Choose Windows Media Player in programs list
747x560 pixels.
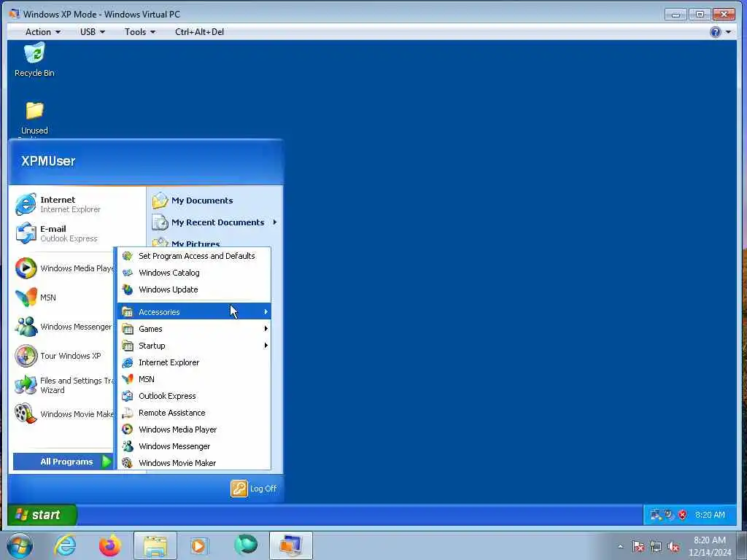point(194,429)
